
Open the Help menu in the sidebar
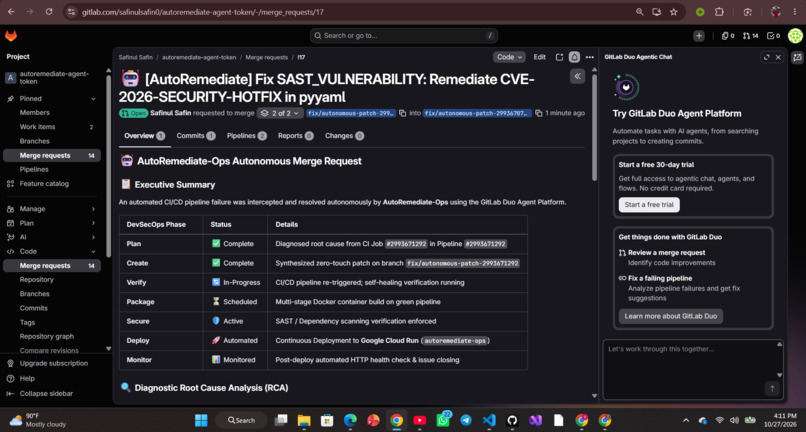tap(27, 379)
